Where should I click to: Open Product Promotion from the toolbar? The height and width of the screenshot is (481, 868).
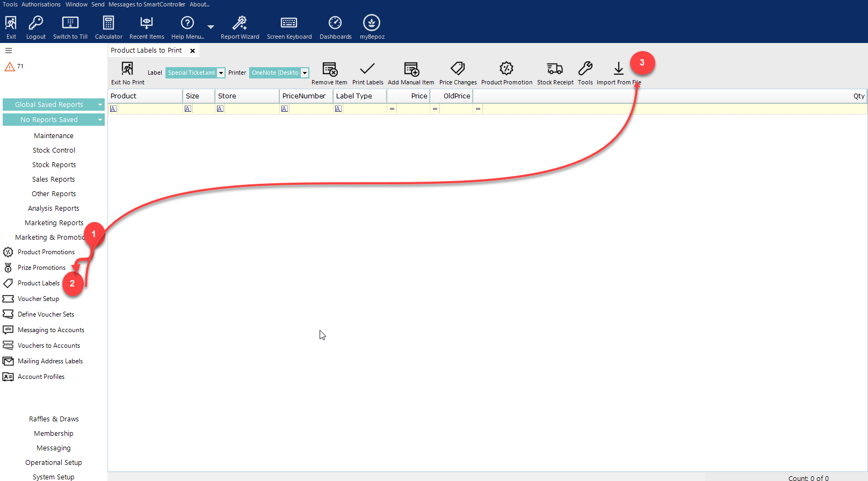point(506,69)
